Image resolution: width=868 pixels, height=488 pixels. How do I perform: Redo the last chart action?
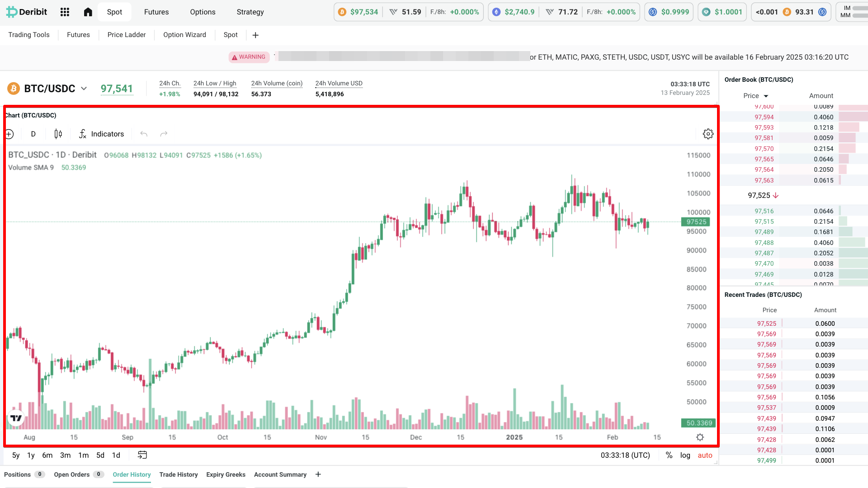(163, 134)
